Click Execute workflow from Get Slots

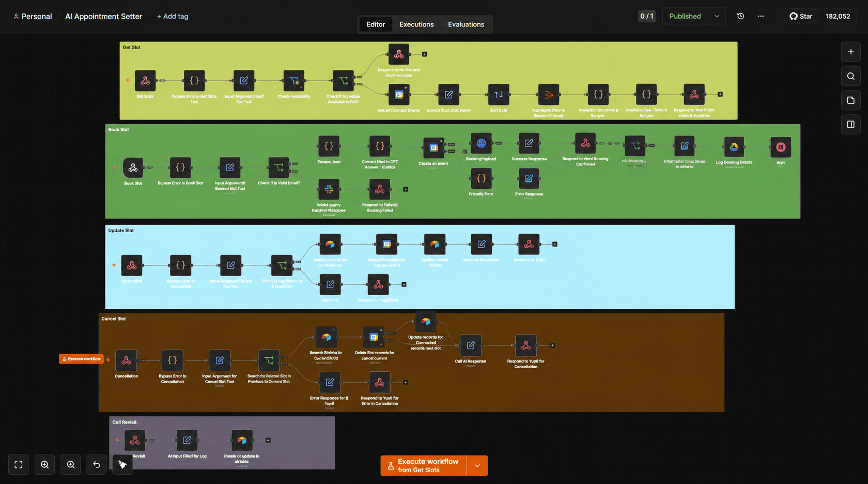[424, 466]
